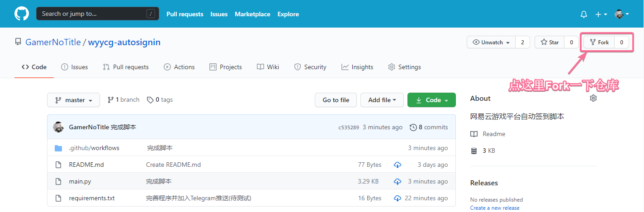Click the 77 Bytes size of README.md
Screen dimensions: 644x212
click(369, 165)
